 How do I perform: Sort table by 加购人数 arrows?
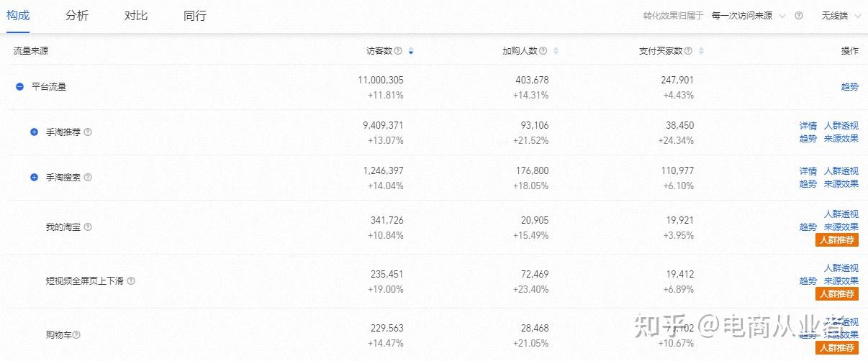tap(556, 51)
